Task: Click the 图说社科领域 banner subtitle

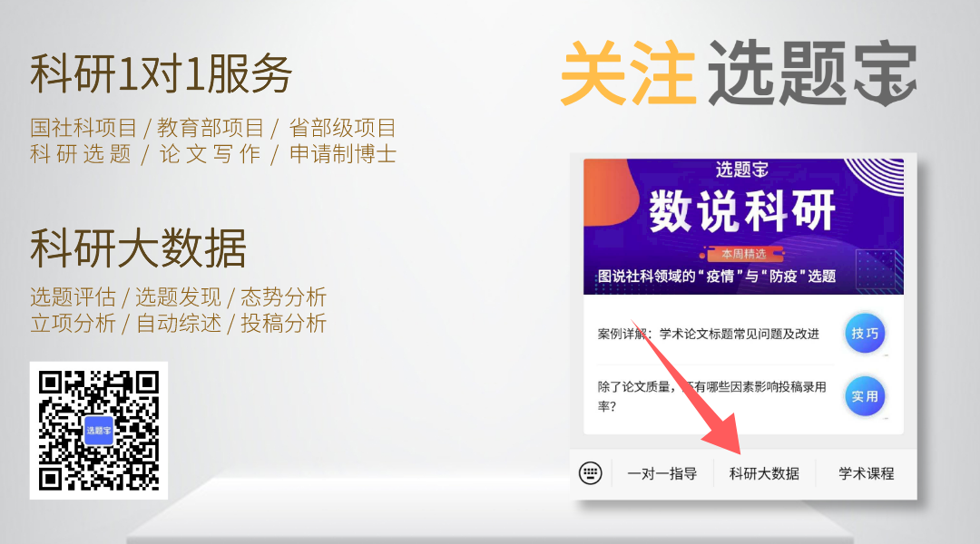Action: coord(717,276)
